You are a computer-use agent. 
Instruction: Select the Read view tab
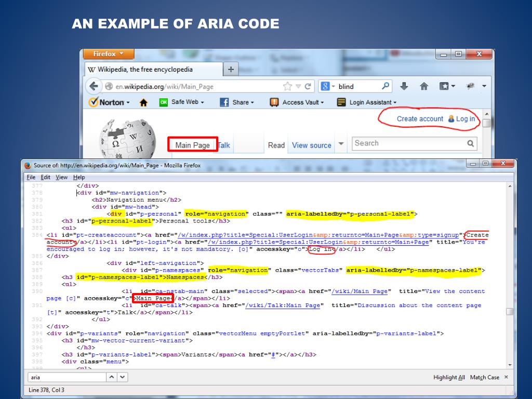coord(276,145)
